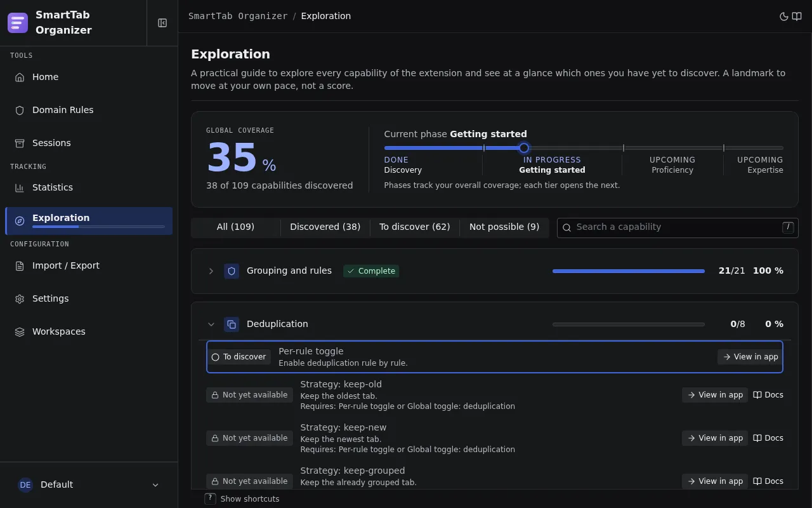Select the Not possible (9) filter tab
Viewport: 812px width, 508px height.
(x=504, y=227)
